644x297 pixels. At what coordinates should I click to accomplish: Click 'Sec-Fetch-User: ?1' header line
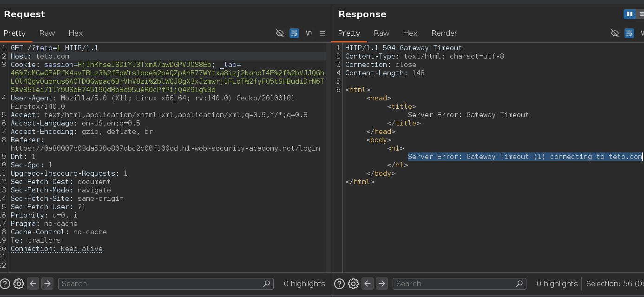pyautogui.click(x=48, y=207)
